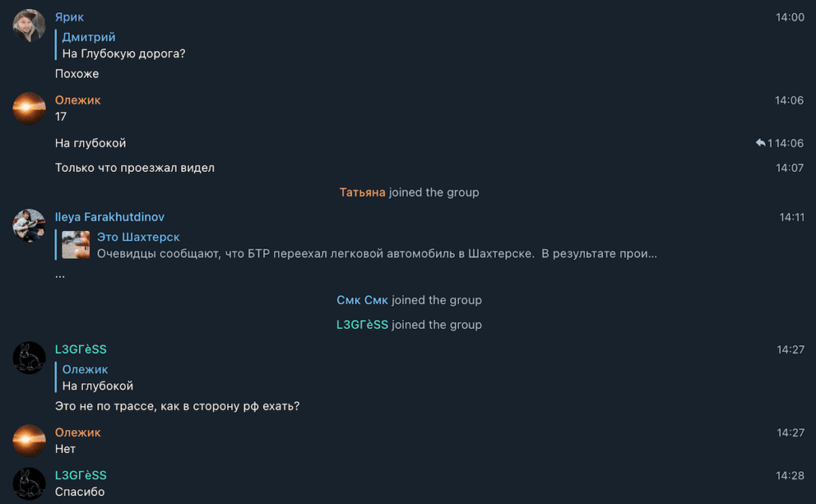Click Олежик's avatar beside 'Нет' message
This screenshot has width=816, height=504.
click(x=29, y=440)
